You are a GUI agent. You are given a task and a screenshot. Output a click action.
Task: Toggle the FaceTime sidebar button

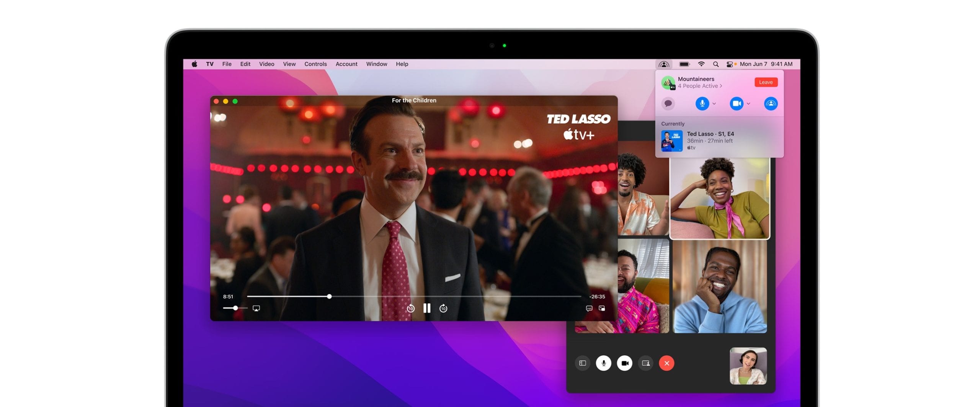click(x=582, y=363)
